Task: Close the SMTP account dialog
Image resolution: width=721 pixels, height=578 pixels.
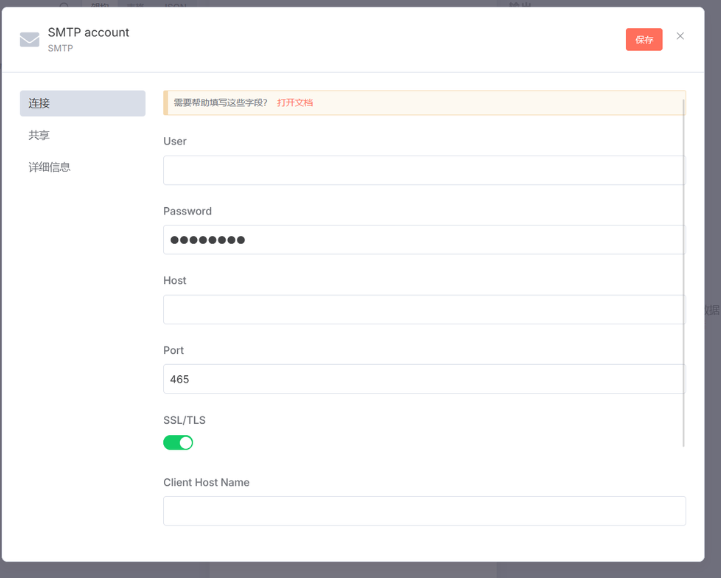Action: (x=680, y=36)
